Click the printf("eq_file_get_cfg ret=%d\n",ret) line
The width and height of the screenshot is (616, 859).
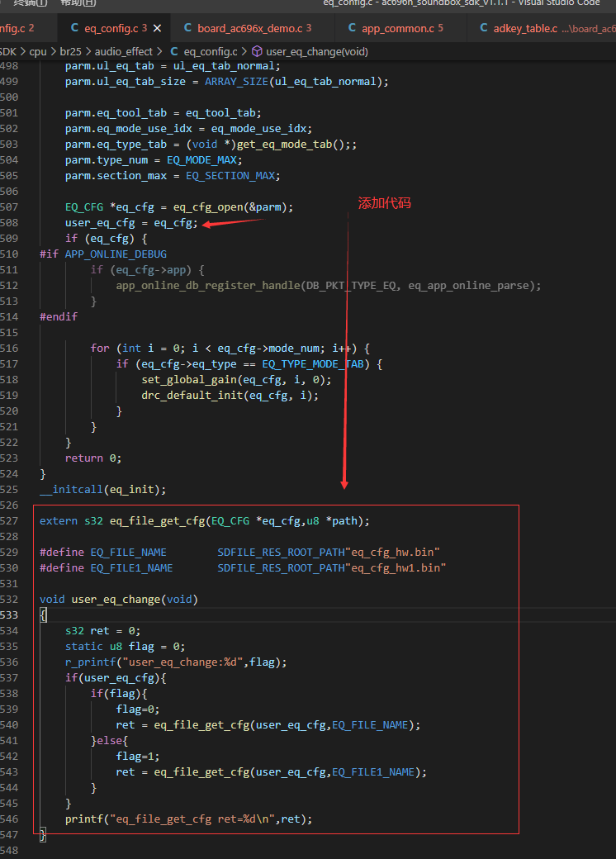tap(189, 819)
